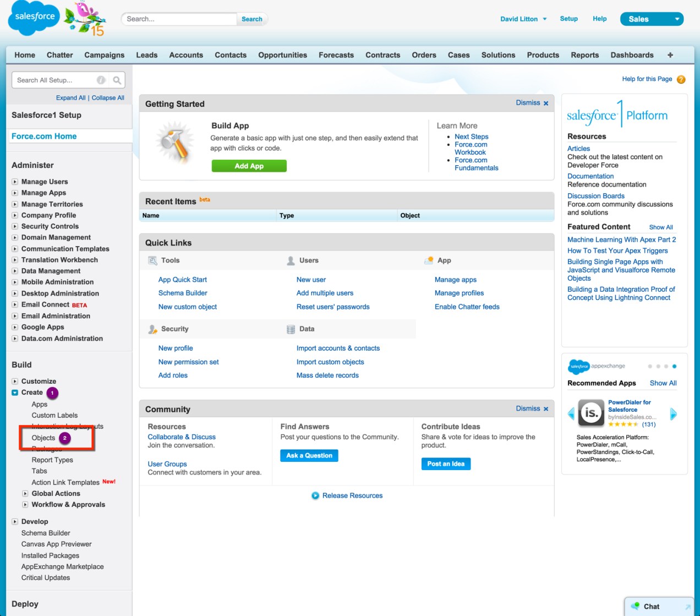Click the Salesforce cloud logo
This screenshot has width=700, height=616.
pyautogui.click(x=33, y=18)
